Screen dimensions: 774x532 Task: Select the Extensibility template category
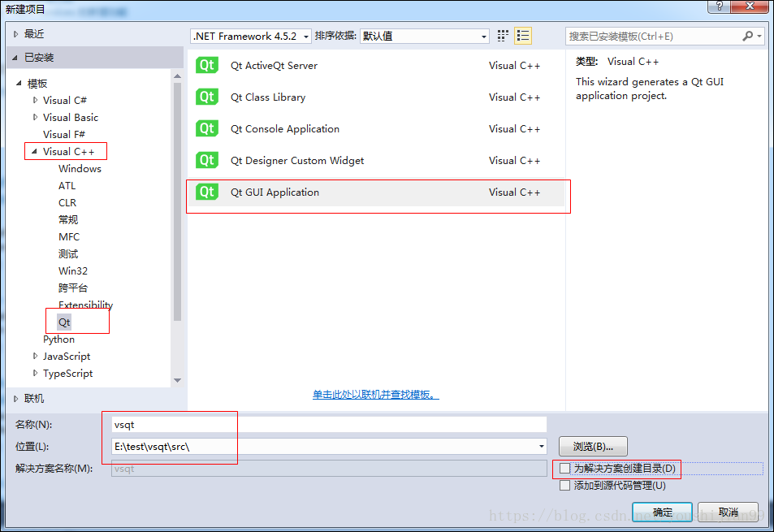pos(85,305)
